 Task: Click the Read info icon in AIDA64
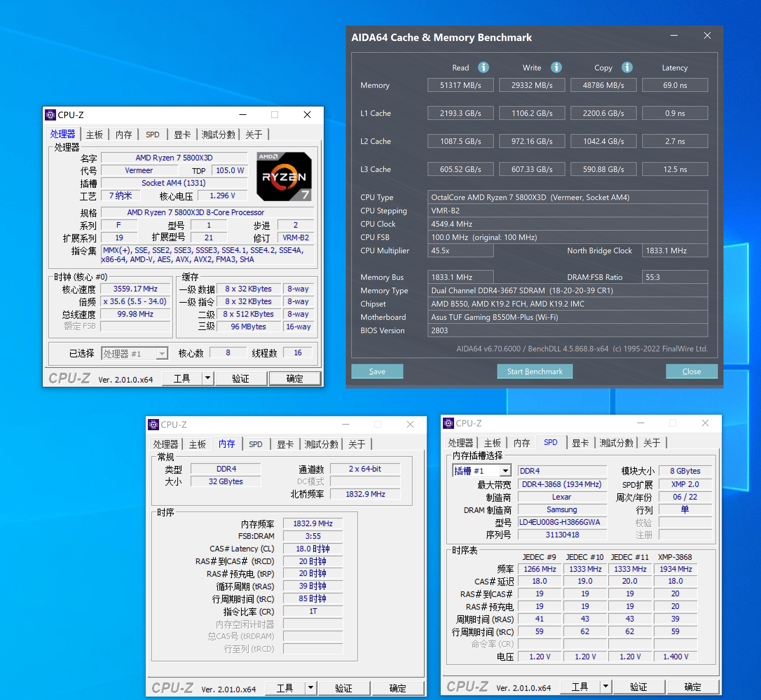(x=483, y=67)
